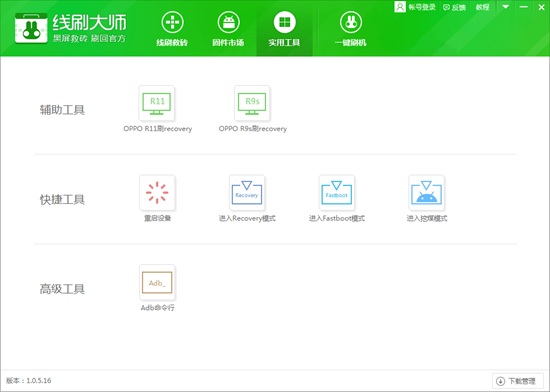Open the 下载管理 download manager button
Image resolution: width=550 pixels, height=392 pixels.
pos(518,381)
